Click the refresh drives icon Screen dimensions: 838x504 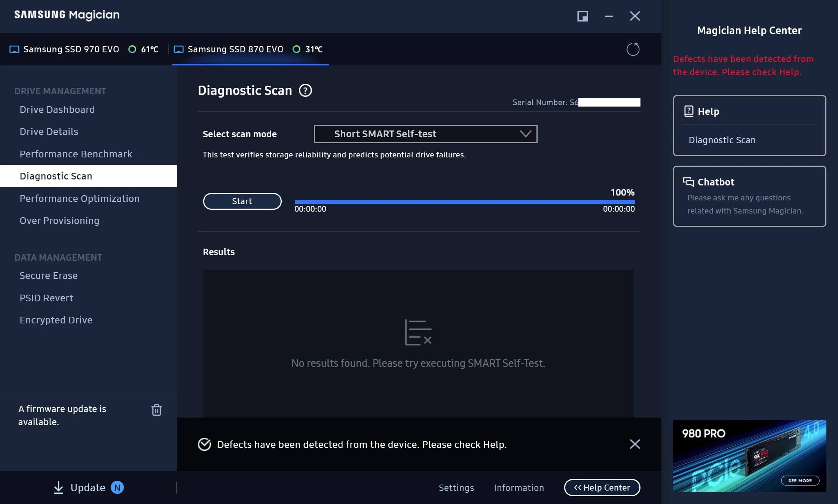pyautogui.click(x=633, y=49)
